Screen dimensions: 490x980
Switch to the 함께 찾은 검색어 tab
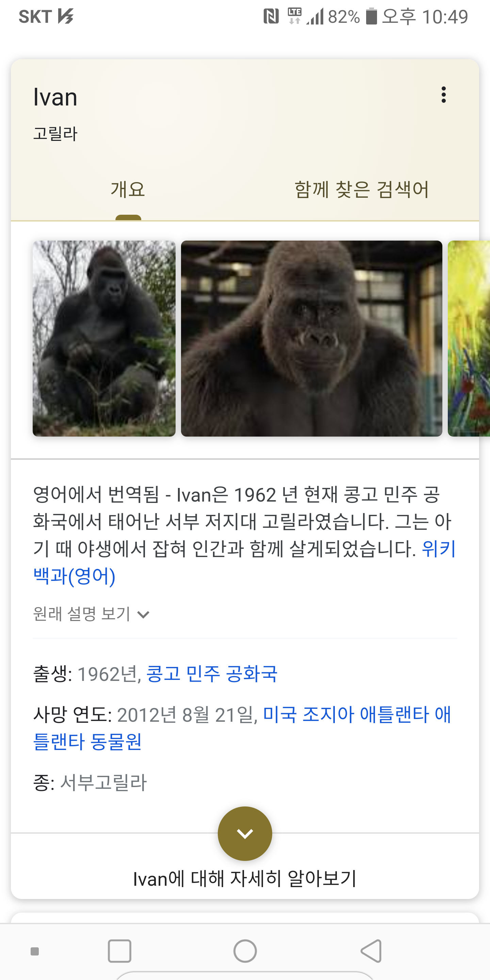click(x=361, y=189)
